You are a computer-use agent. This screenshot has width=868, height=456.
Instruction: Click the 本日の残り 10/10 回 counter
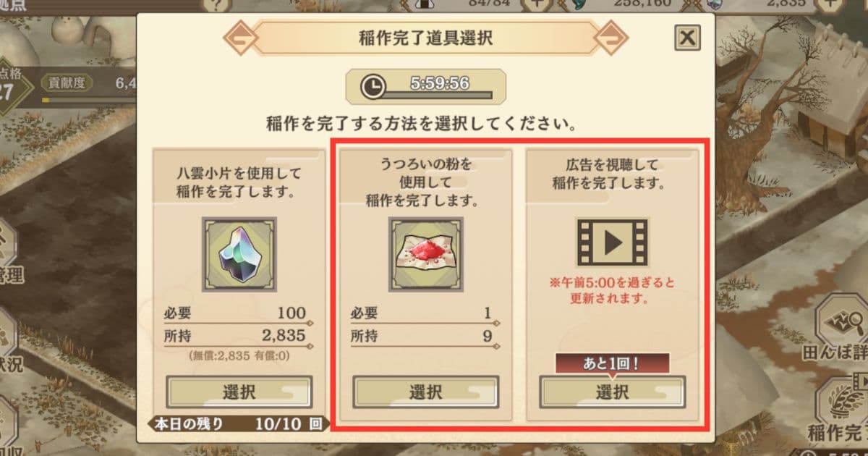pyautogui.click(x=236, y=423)
